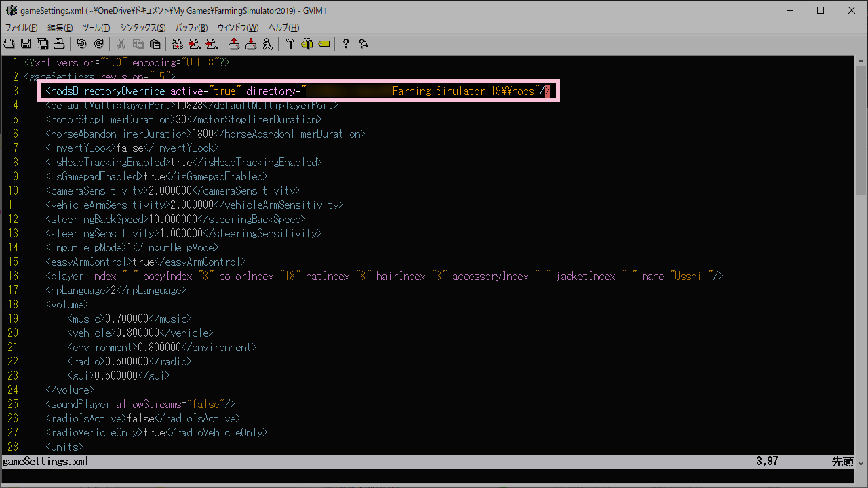Click the Print icon in toolbar

click(59, 44)
